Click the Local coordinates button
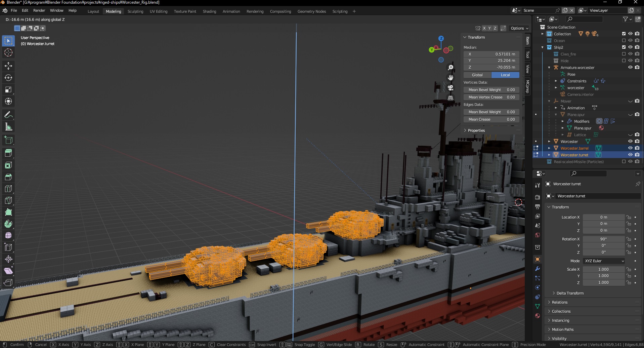The width and height of the screenshot is (644, 348). tap(505, 75)
